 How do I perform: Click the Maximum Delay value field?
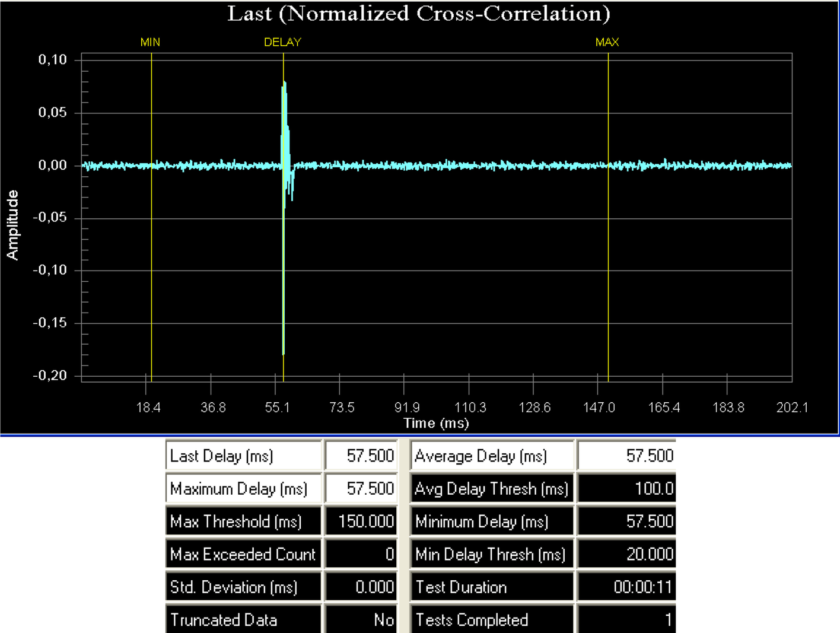pos(361,489)
